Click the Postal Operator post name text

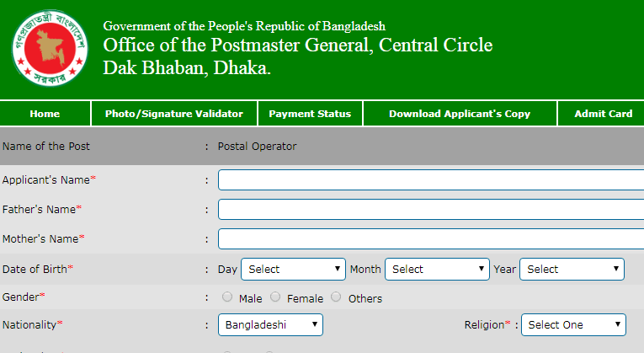(x=257, y=147)
